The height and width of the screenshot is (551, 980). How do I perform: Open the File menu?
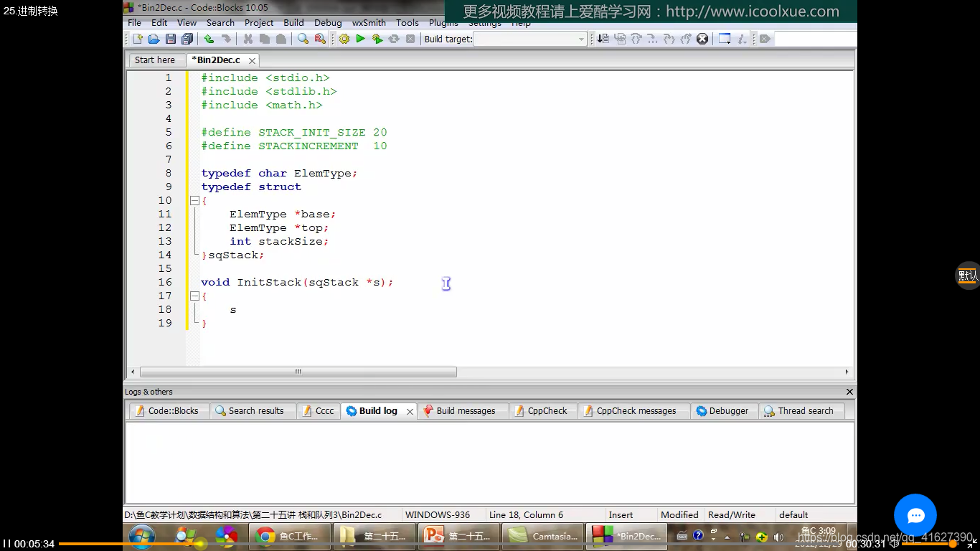[x=135, y=23]
